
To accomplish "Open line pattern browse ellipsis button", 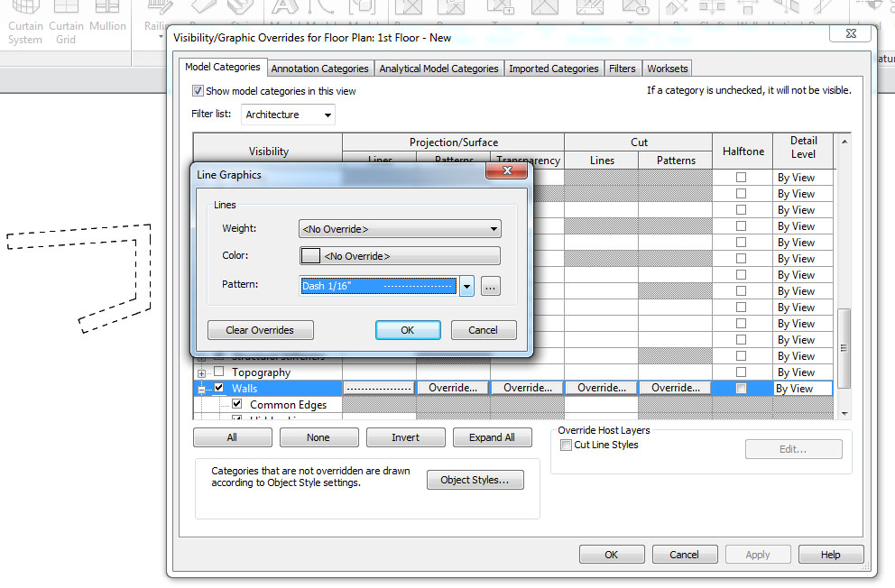I will (490, 287).
